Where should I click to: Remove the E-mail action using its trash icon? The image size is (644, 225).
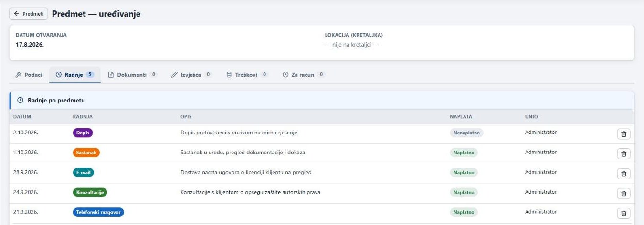click(x=623, y=174)
